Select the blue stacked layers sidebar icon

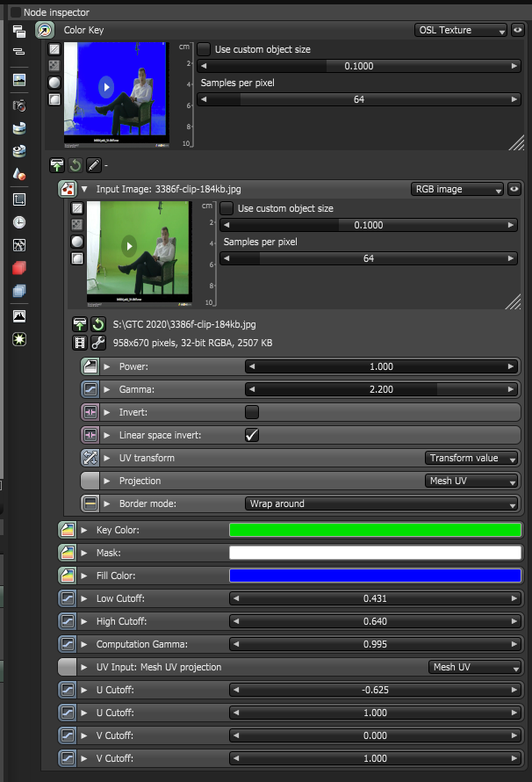[x=19, y=291]
